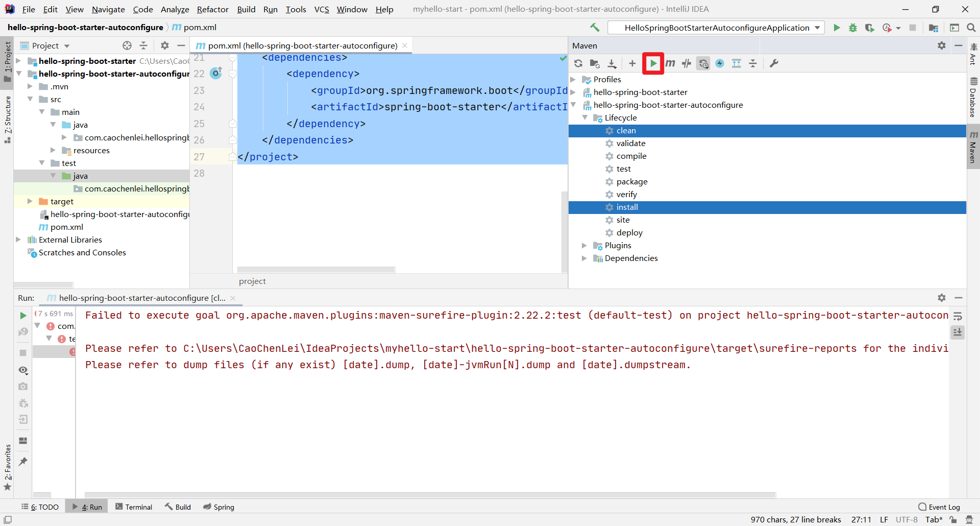This screenshot has width=980, height=526.
Task: Toggle scroll to end in Run console
Action: pyautogui.click(x=958, y=332)
